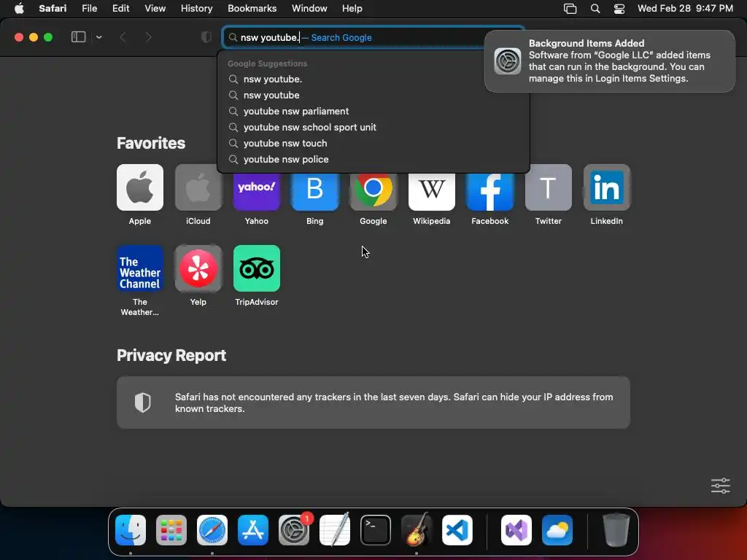Open the Window menu
The image size is (747, 560).
point(309,9)
